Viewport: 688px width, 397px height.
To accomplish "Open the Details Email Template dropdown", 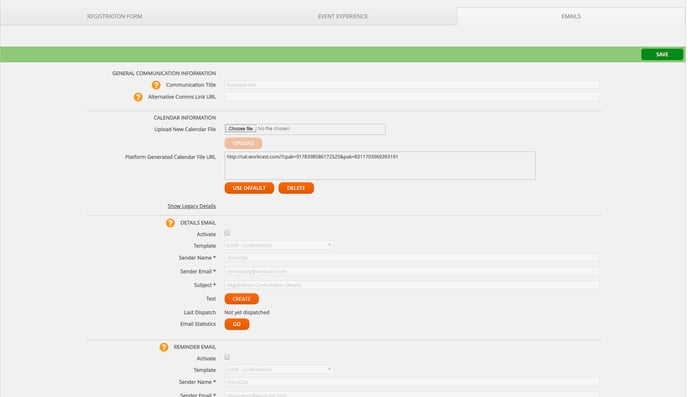I will (279, 245).
